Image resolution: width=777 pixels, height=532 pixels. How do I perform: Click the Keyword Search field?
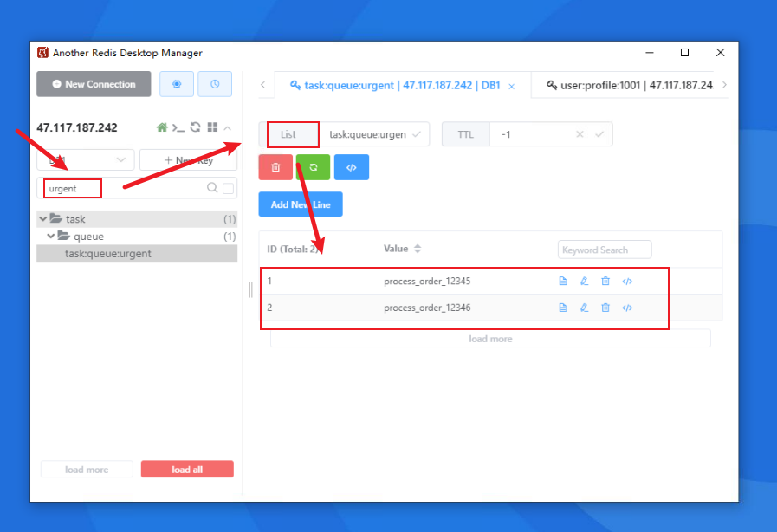[x=605, y=250]
